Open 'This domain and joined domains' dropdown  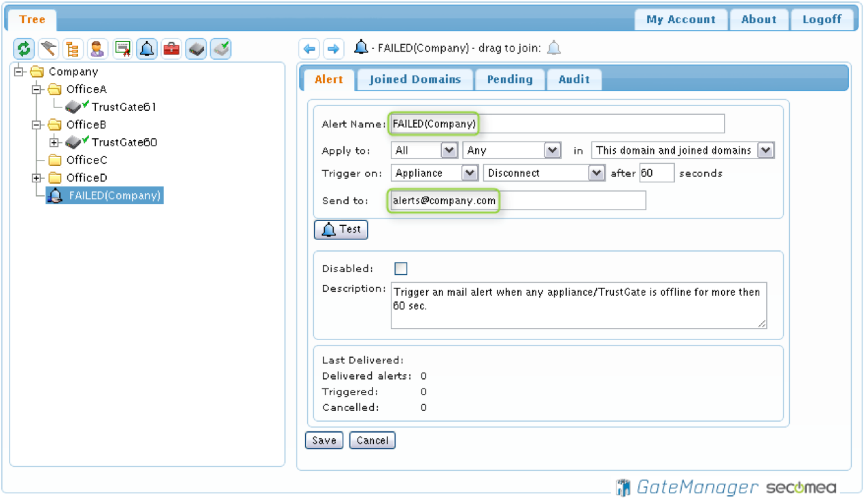click(682, 150)
